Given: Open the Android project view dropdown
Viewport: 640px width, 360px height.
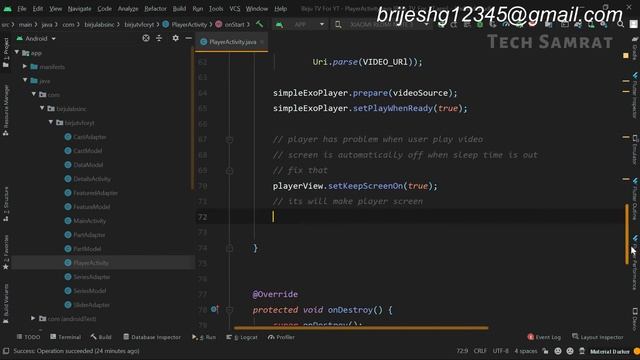Looking at the screenshot, I should (x=36, y=38).
